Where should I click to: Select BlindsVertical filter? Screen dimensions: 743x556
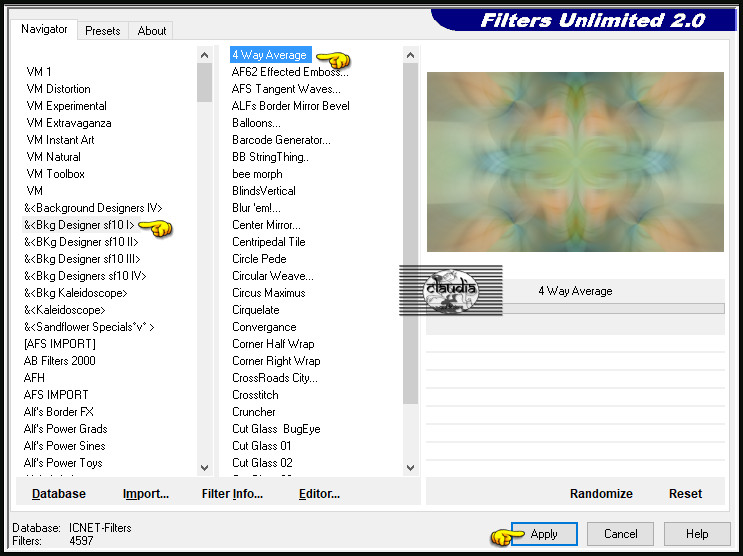click(263, 191)
